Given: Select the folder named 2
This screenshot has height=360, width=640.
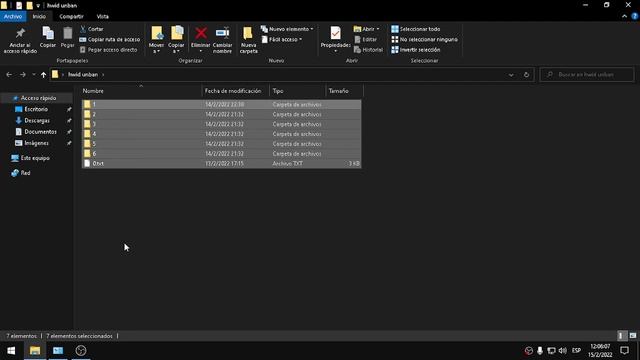Looking at the screenshot, I should pyautogui.click(x=222, y=114).
